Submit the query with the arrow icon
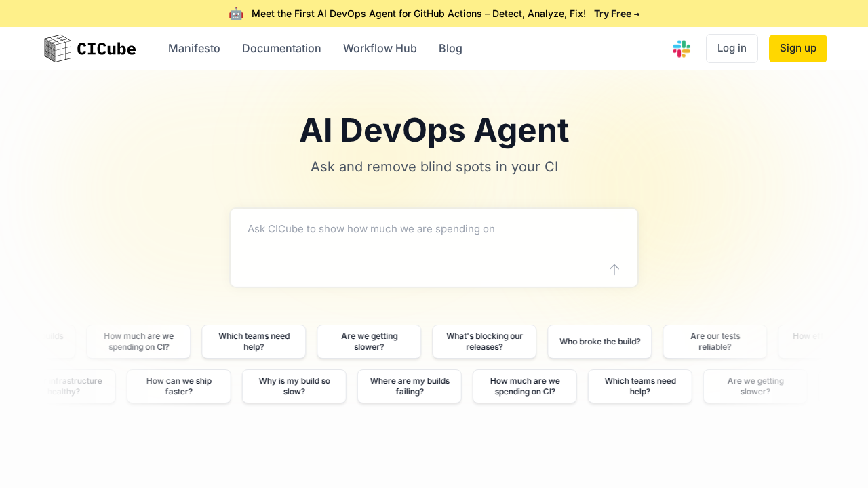Image resolution: width=868 pixels, height=488 pixels. [x=614, y=269]
